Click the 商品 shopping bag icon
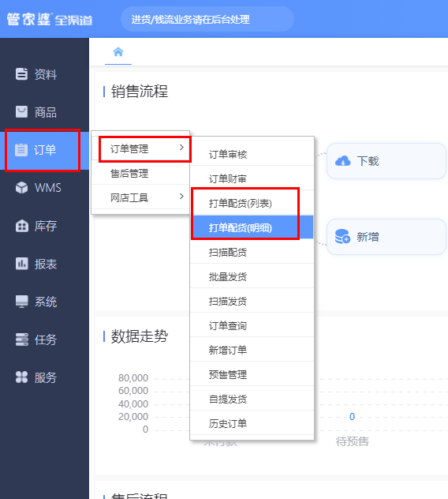Viewport: 448px width, 499px height. (x=21, y=112)
